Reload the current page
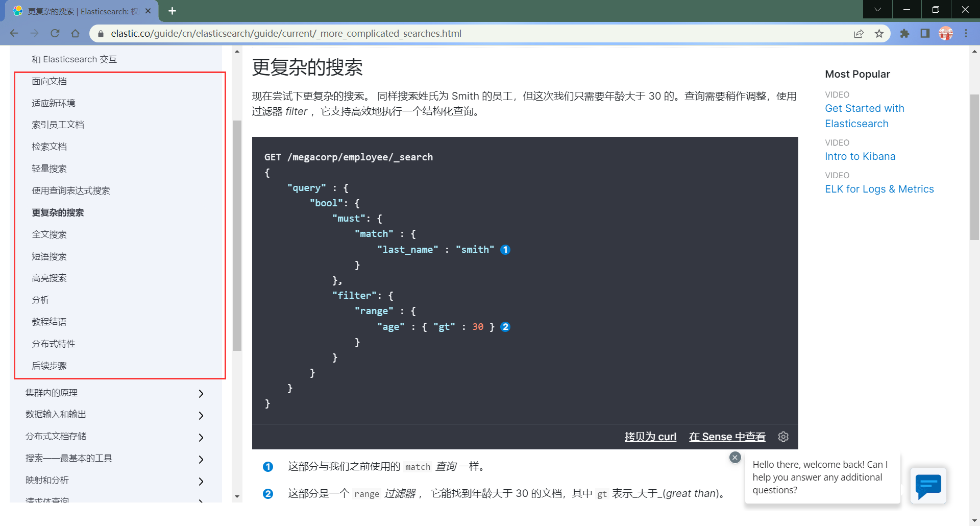Screen dimensions: 980x526 [55, 33]
